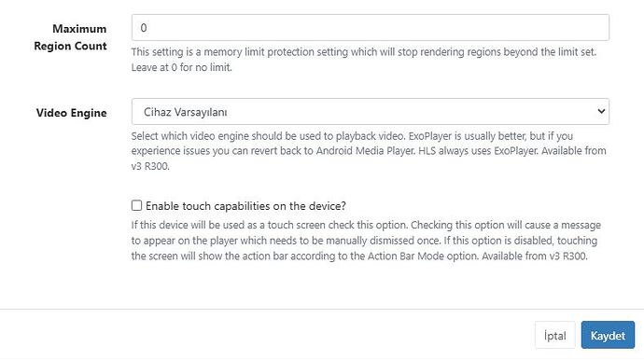The height and width of the screenshot is (360, 644).
Task: Click the memory limit protection help text
Action: pyautogui.click(x=363, y=60)
